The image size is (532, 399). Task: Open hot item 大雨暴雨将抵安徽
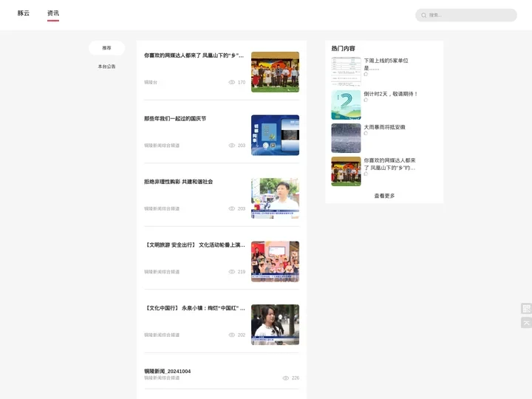point(384,127)
